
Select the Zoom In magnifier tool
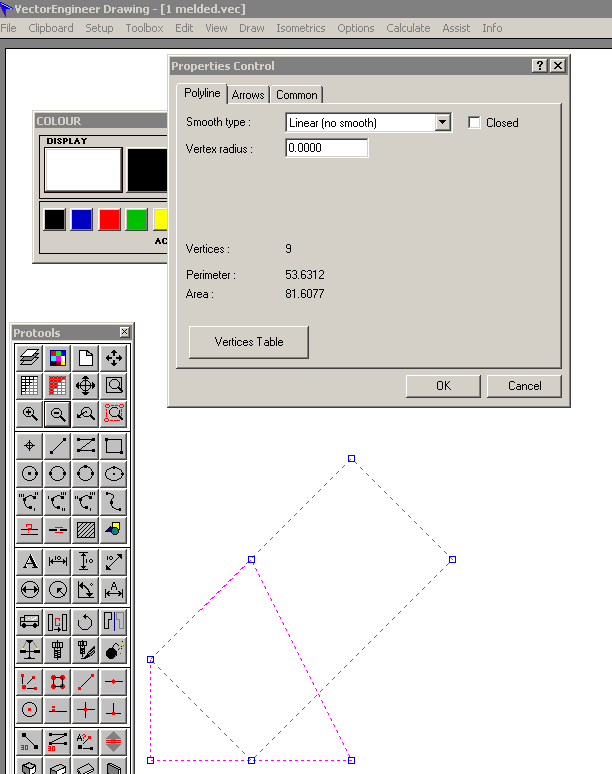[x=30, y=414]
